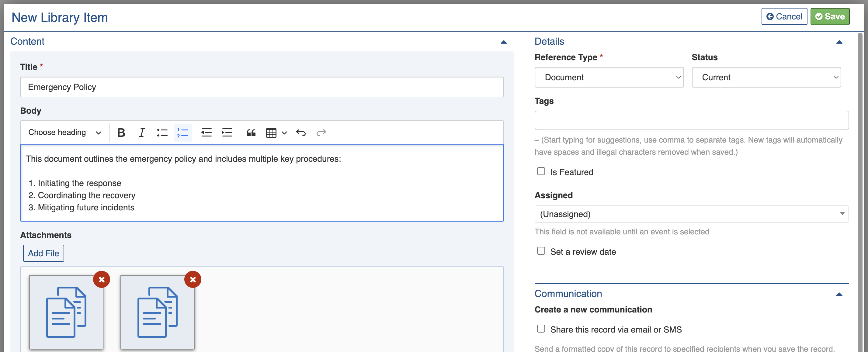Image resolution: width=868 pixels, height=352 pixels.
Task: Enable the Is Featured checkbox
Action: 541,171
